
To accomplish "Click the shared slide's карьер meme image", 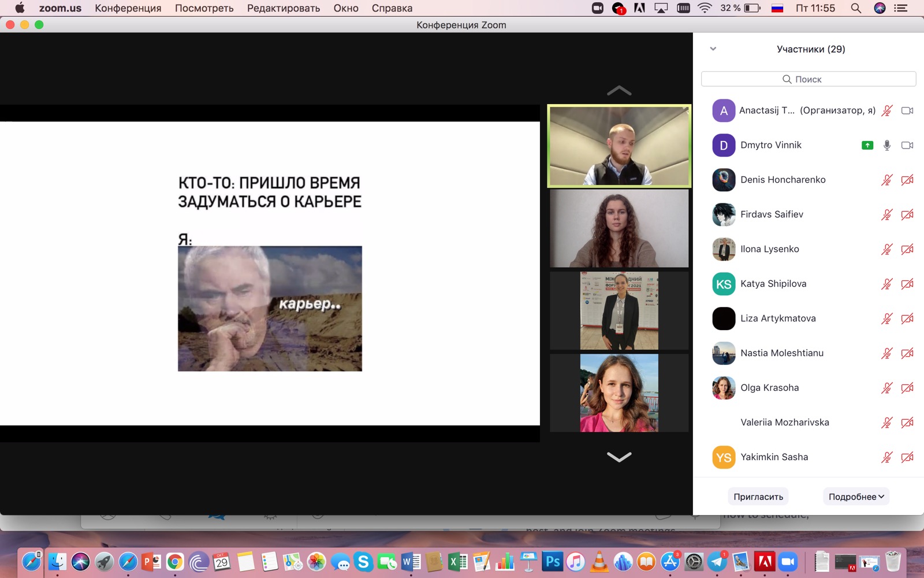I will [x=270, y=309].
